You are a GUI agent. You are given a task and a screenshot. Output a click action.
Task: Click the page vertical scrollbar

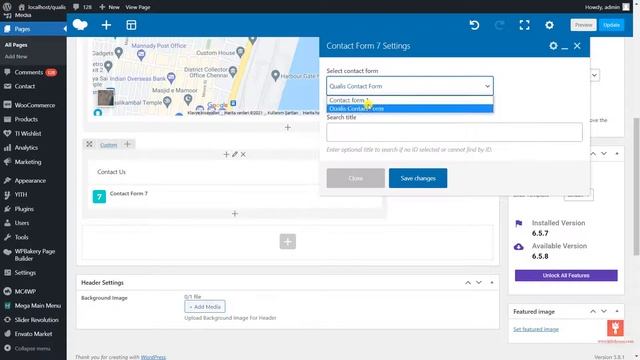(636, 187)
